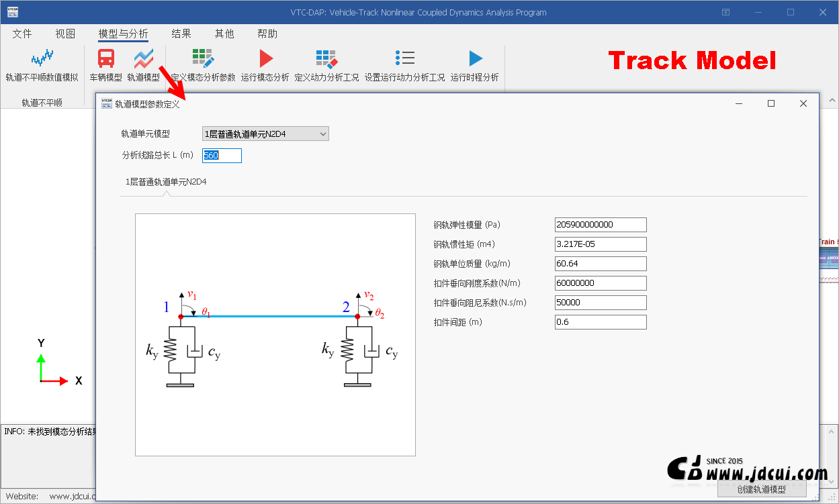The height and width of the screenshot is (504, 839).
Task: Click the vehicle model (车辆模型) bus icon
Action: (x=106, y=59)
